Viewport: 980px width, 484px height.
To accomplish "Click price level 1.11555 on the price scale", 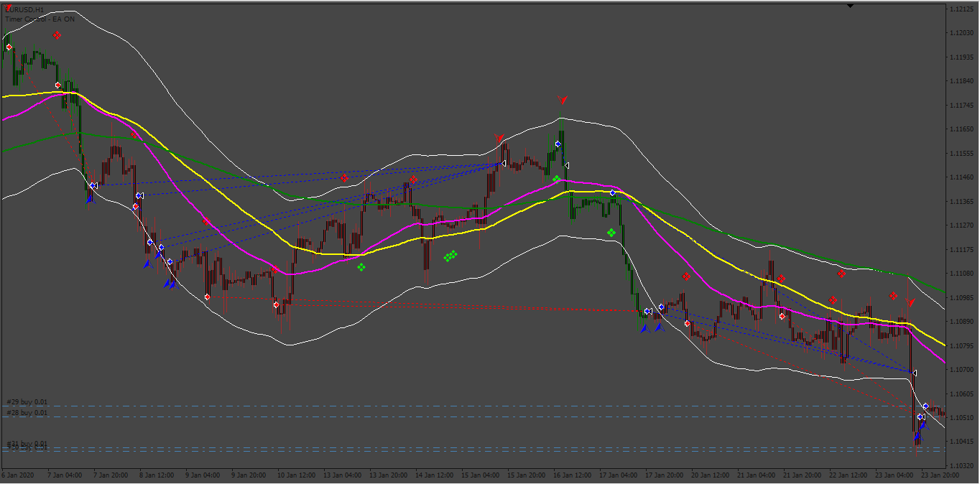I will coord(961,154).
